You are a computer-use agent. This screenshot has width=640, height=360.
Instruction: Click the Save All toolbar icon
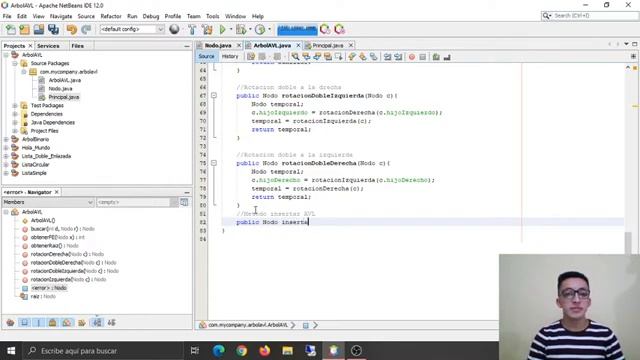[x=53, y=29]
